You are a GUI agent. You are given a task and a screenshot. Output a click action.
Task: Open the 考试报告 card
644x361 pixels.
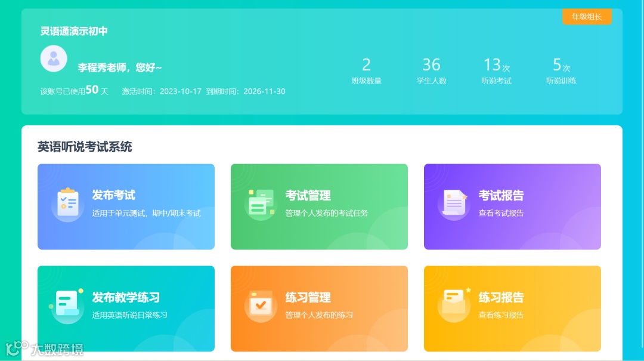click(512, 207)
